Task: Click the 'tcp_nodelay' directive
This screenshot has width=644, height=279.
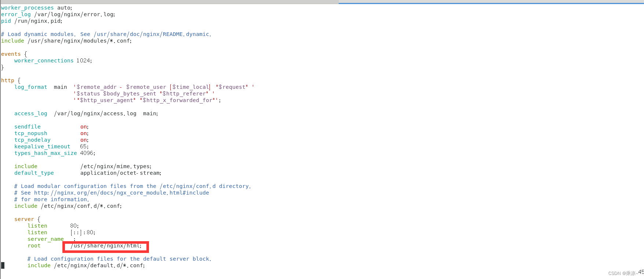Action: click(x=32, y=140)
